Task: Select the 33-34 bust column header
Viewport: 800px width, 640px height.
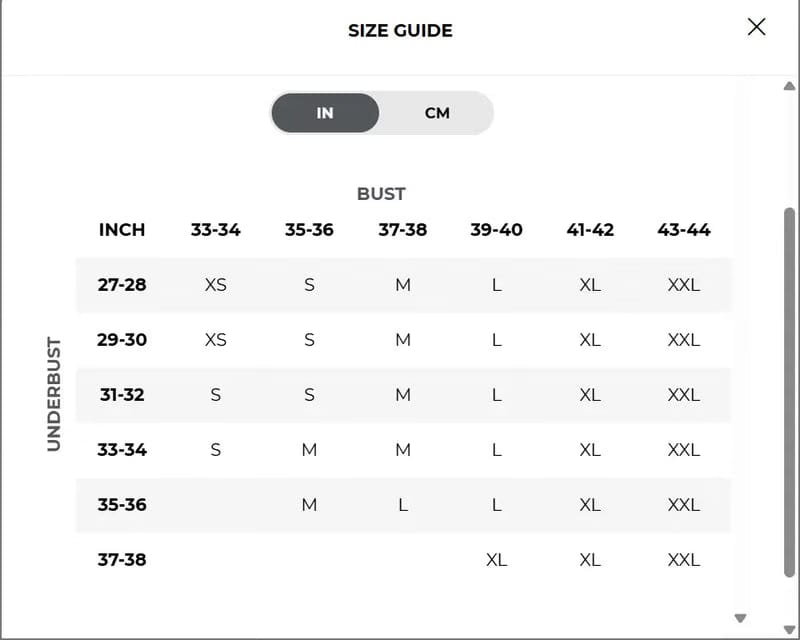Action: click(215, 230)
